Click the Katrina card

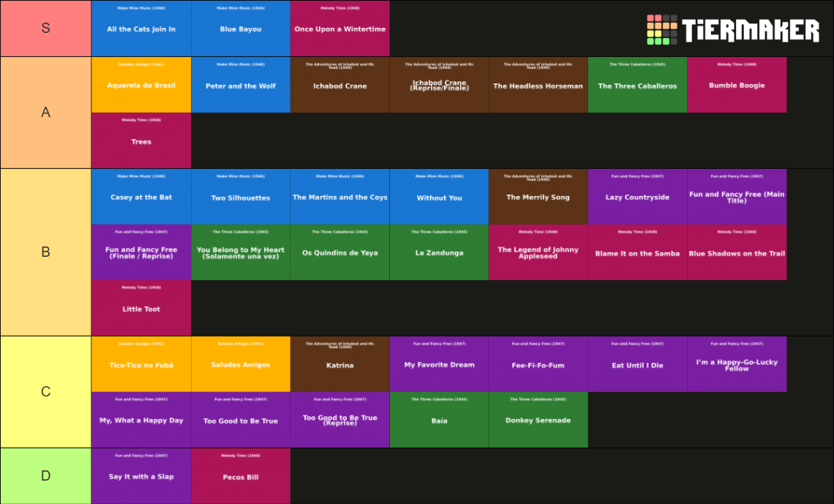tap(340, 364)
